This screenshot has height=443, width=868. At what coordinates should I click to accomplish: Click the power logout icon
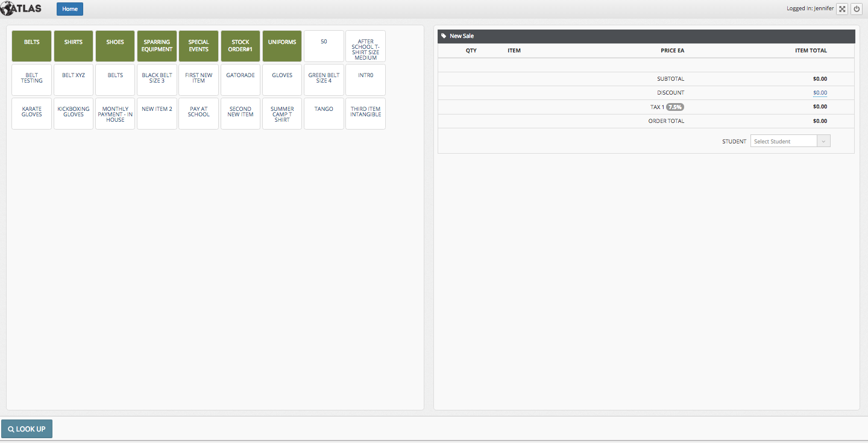click(x=856, y=9)
